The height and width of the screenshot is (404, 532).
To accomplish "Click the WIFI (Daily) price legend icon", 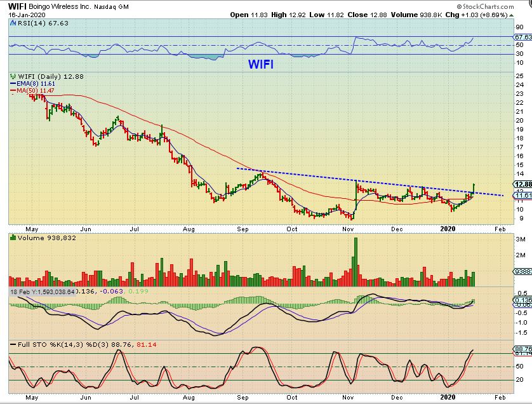I will pyautogui.click(x=13, y=76).
